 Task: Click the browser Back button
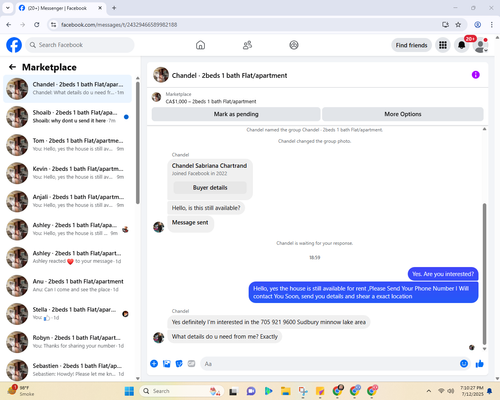[9, 25]
